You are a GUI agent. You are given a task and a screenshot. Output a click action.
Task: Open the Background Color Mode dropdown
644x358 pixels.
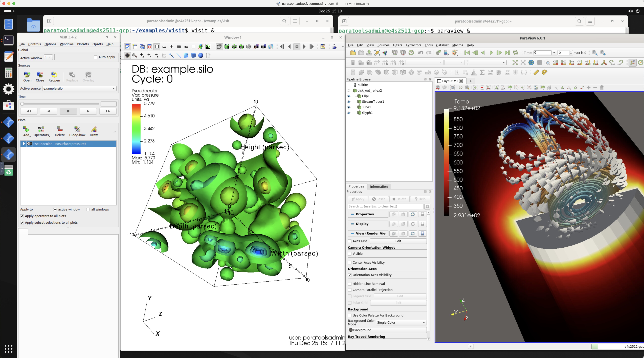pyautogui.click(x=401, y=322)
